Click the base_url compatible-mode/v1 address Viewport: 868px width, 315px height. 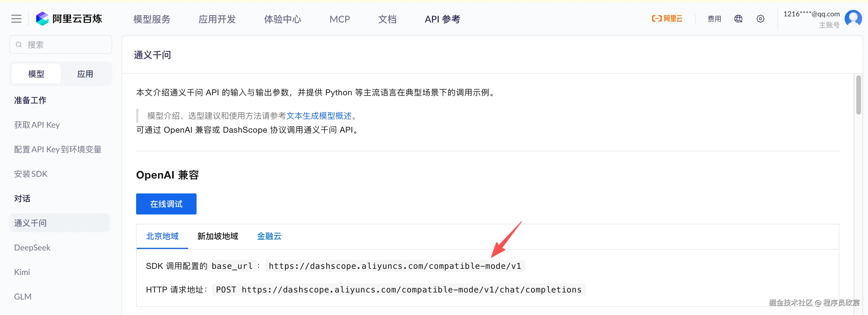point(395,266)
